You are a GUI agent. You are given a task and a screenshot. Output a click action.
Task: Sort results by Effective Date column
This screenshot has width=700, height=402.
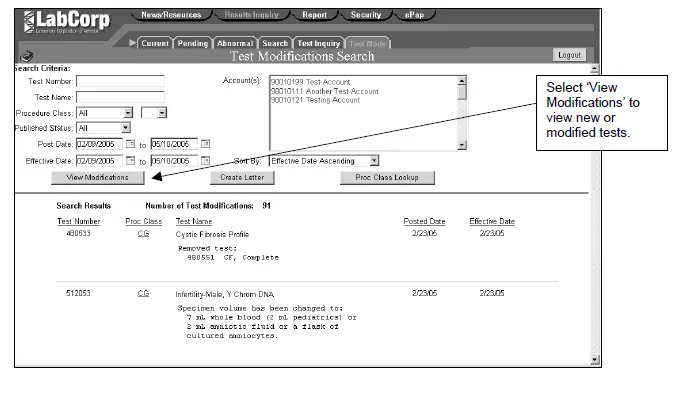click(492, 221)
